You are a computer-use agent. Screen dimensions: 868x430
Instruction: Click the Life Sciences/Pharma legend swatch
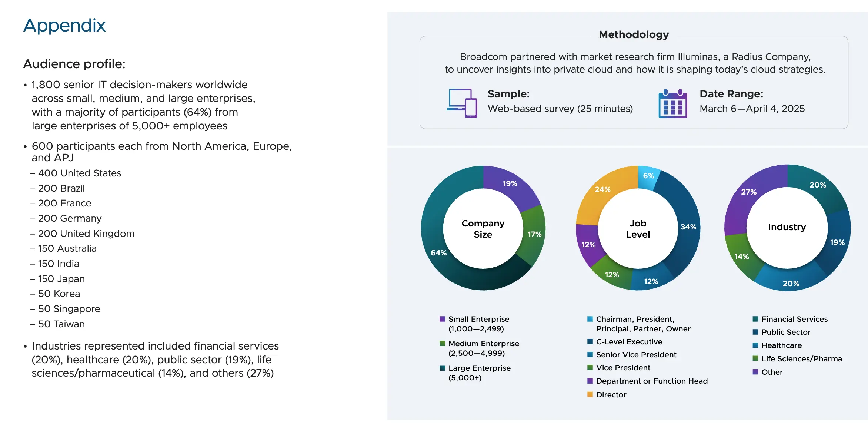pyautogui.click(x=755, y=359)
